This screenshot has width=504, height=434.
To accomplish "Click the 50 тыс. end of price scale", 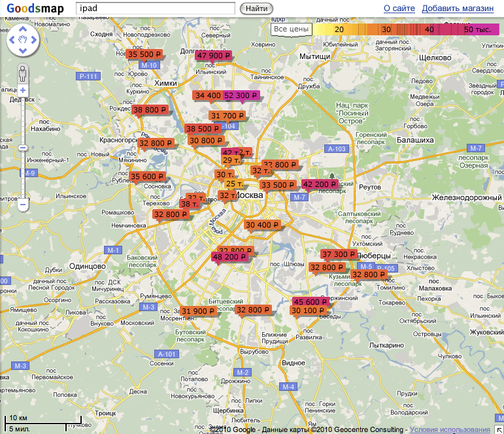I will (x=477, y=29).
